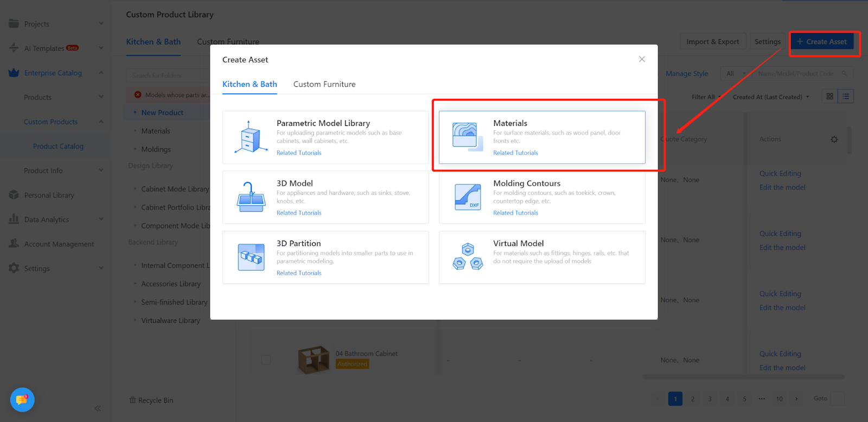The image size is (868, 422).
Task: Go to page 2 of results
Action: coord(693,399)
